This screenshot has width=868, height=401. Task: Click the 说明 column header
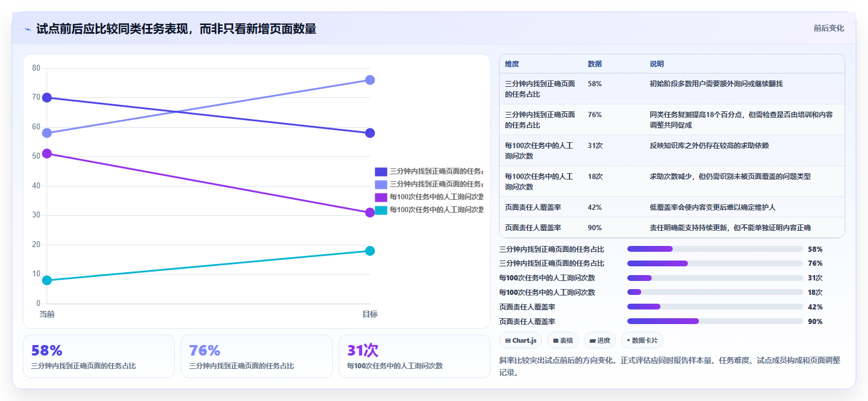pyautogui.click(x=656, y=64)
